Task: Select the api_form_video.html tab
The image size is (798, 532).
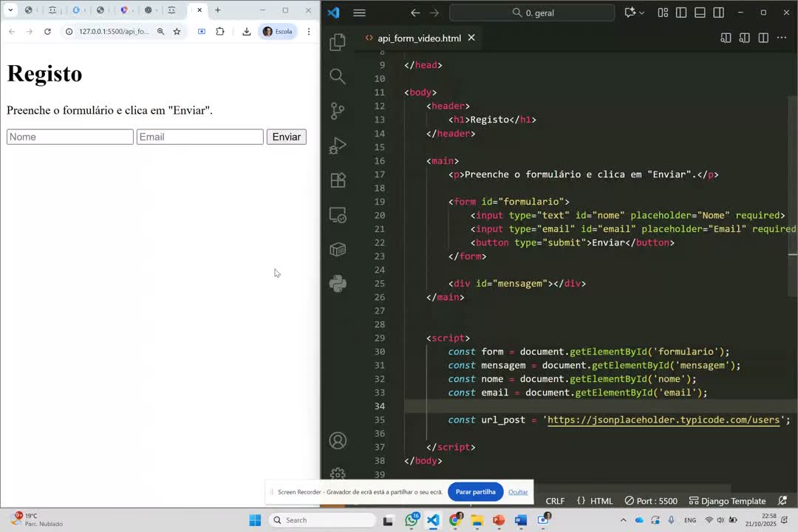Action: (417, 38)
